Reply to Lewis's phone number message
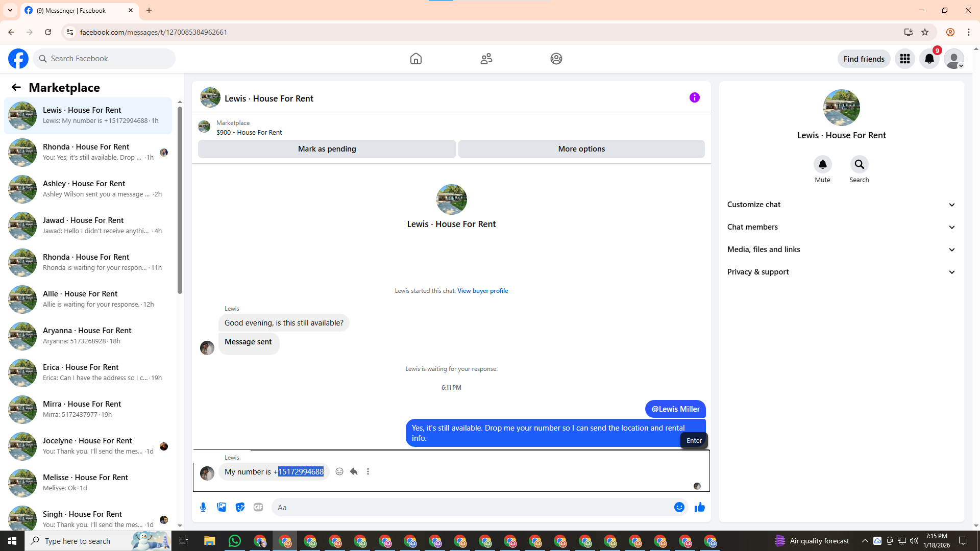 coord(354,471)
